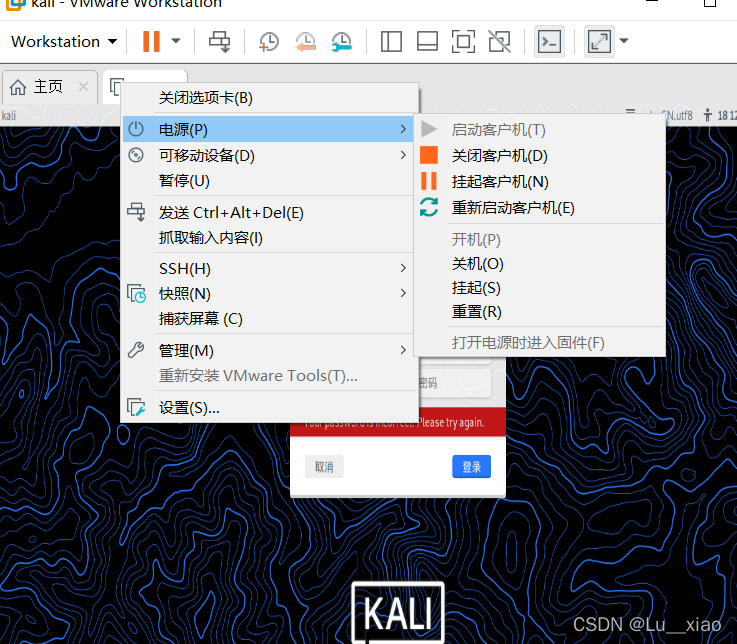Click green refresh icon beside 重新启动客户机

click(429, 207)
